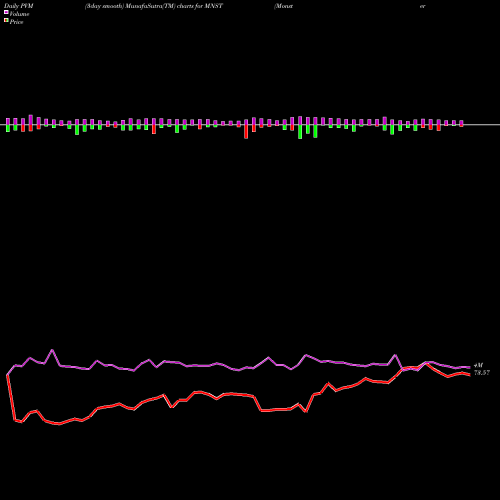Click the 'Price' legend label
The width and height of the screenshot is (500, 500).
click(x=16, y=22)
